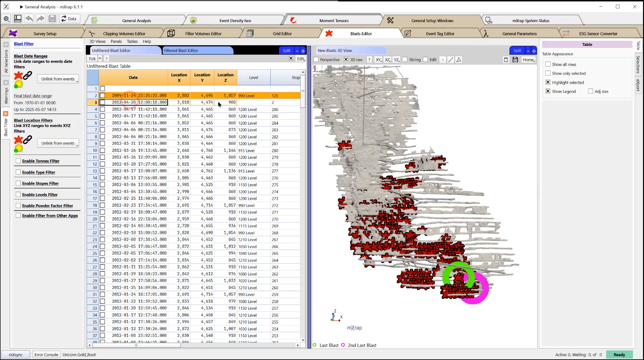Screen dimensions: 644x360
Task: Click the Grid Editor grid icon
Action: (250, 33)
